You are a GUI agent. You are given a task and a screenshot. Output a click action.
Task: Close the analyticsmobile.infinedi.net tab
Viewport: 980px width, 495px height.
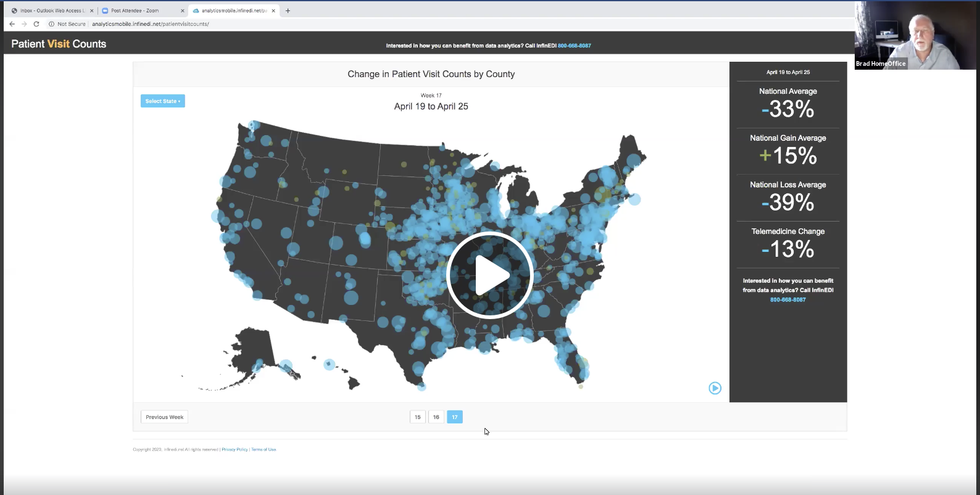point(273,10)
